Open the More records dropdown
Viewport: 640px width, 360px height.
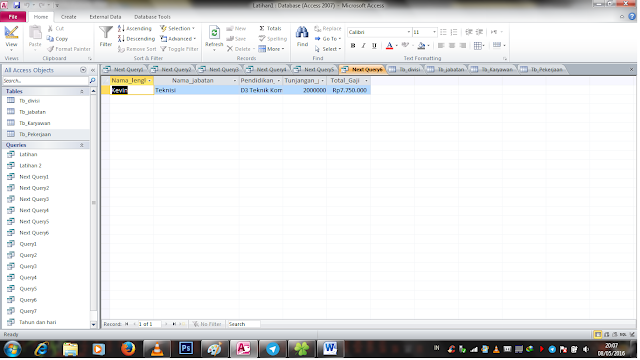click(271, 49)
